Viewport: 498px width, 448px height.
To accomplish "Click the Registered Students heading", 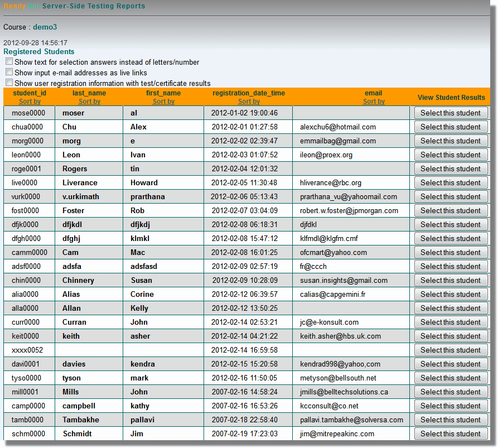I will (38, 51).
